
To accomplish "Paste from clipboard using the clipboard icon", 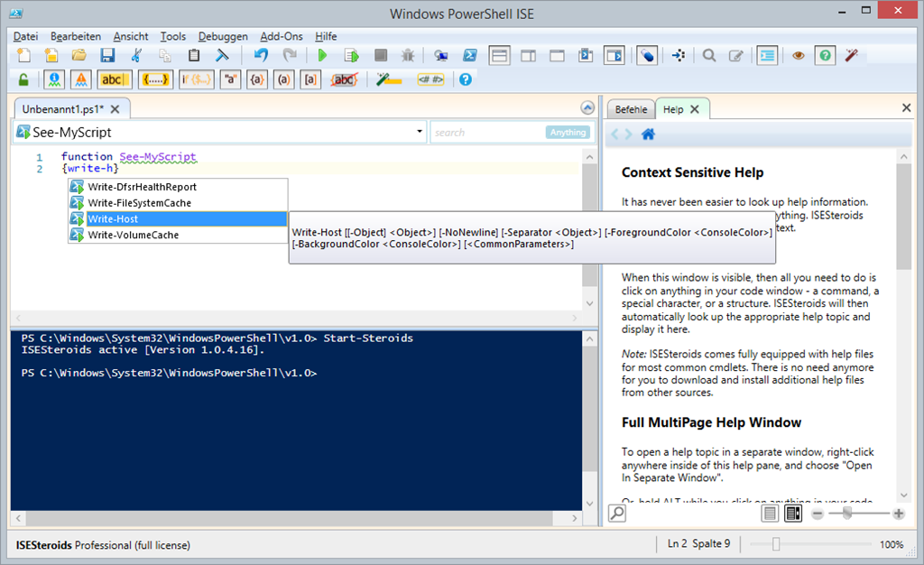I will pyautogui.click(x=193, y=55).
